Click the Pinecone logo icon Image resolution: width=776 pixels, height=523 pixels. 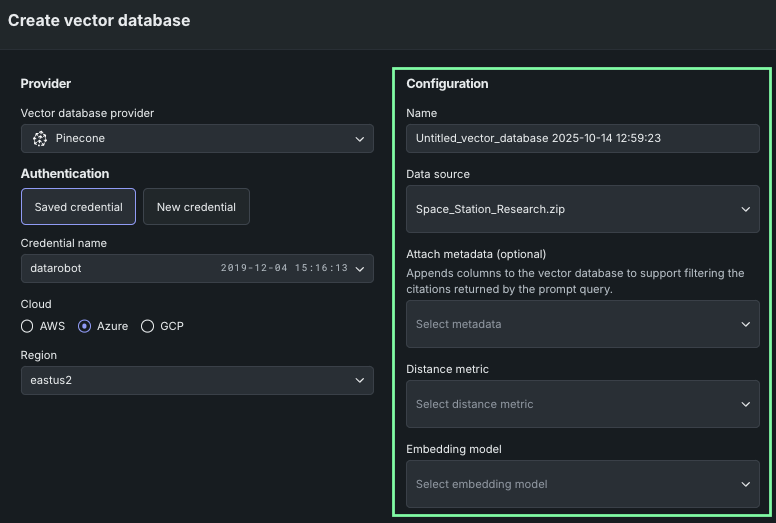pos(40,139)
